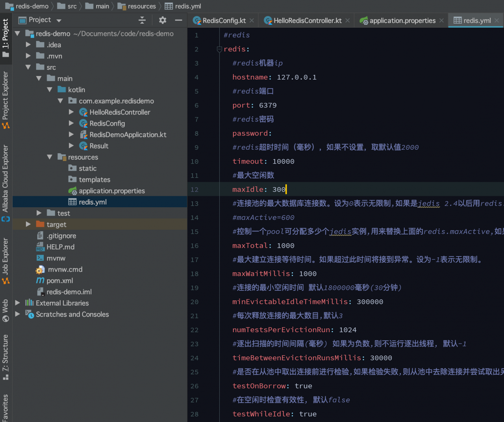Open the 1: Project sidebar tab

(x=6, y=38)
